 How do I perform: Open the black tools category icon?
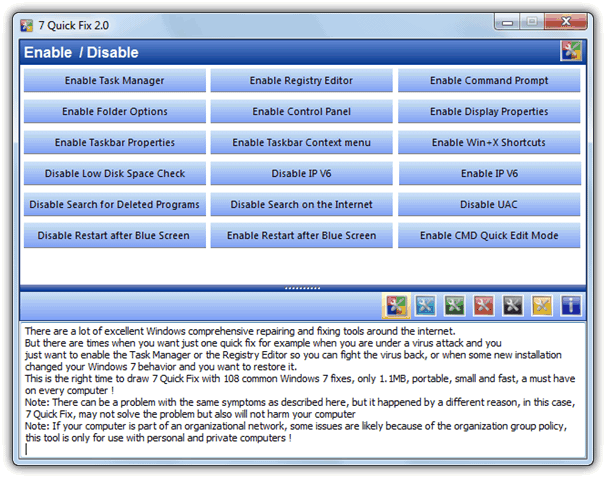tap(513, 306)
